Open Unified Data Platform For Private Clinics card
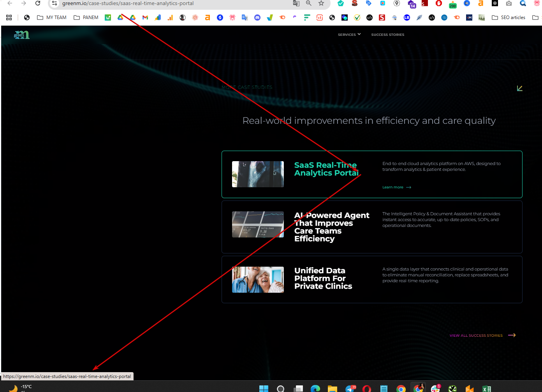Screen dimensions: 542x392 pos(372,279)
